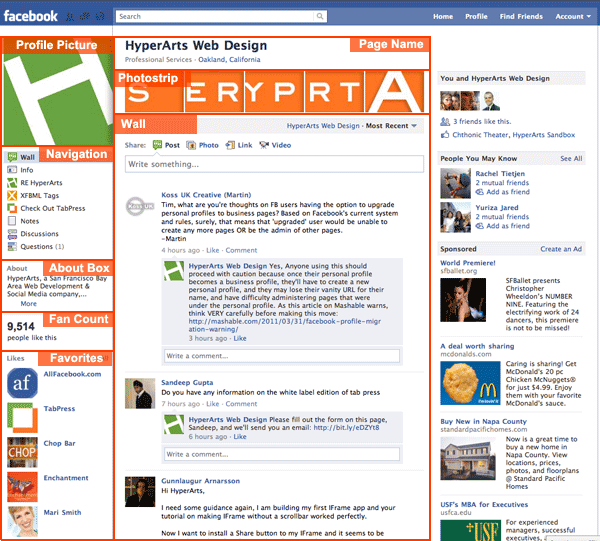Click comment box under Sandeep Gupta post
This screenshot has width=600, height=541.
tap(282, 454)
